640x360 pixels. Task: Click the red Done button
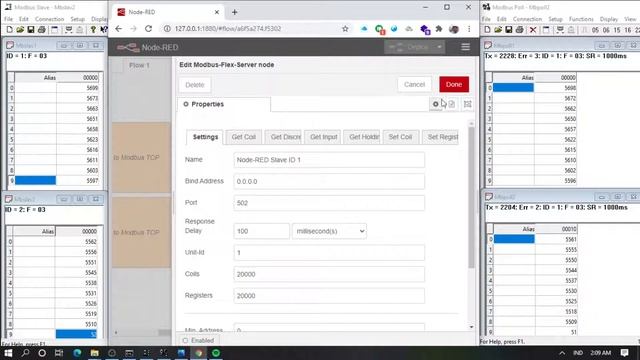point(454,84)
